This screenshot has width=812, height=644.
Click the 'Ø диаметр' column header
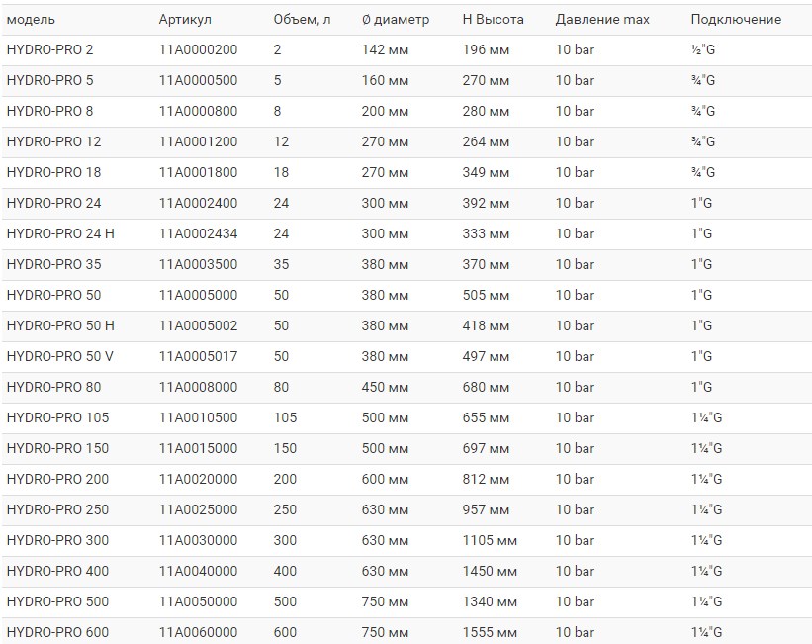(396, 20)
